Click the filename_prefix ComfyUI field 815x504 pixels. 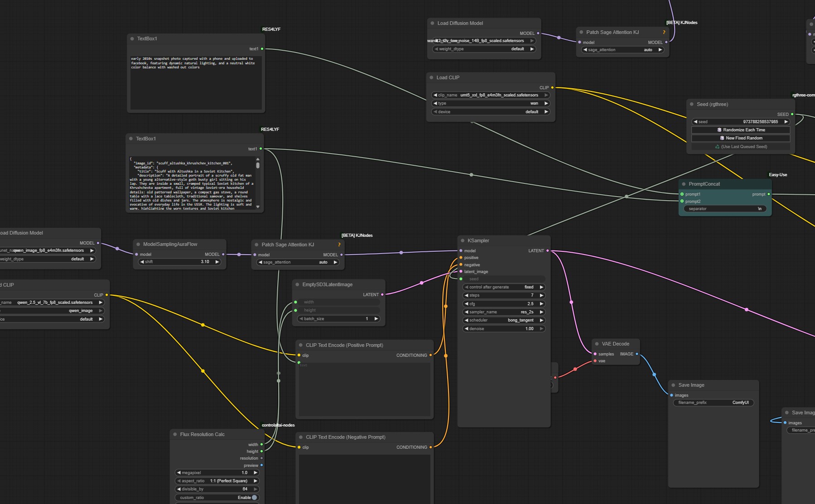pyautogui.click(x=714, y=403)
